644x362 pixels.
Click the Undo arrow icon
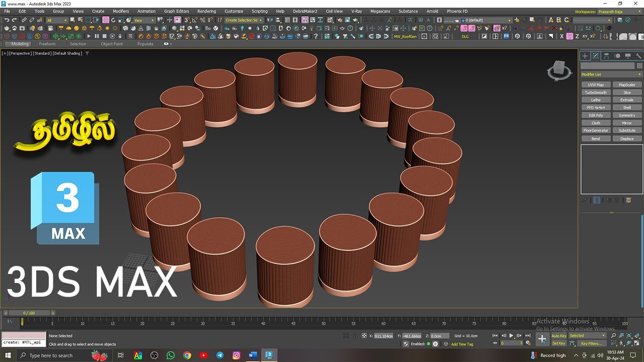tap(7, 20)
